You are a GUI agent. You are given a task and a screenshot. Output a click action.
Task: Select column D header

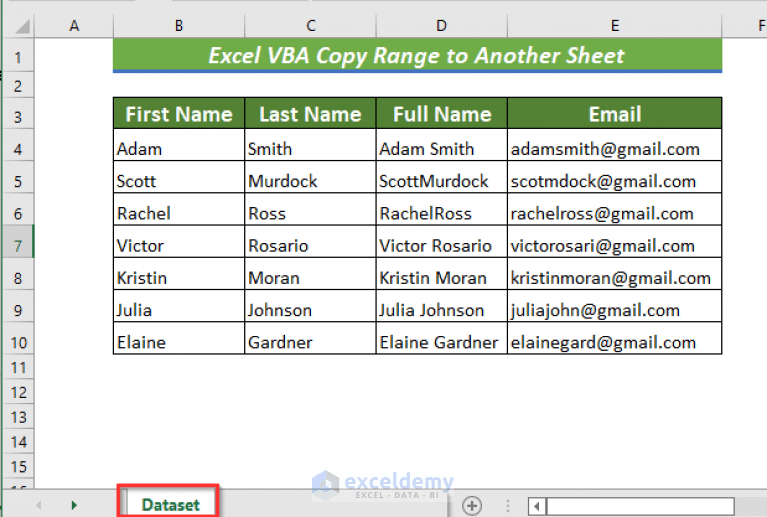click(x=442, y=26)
